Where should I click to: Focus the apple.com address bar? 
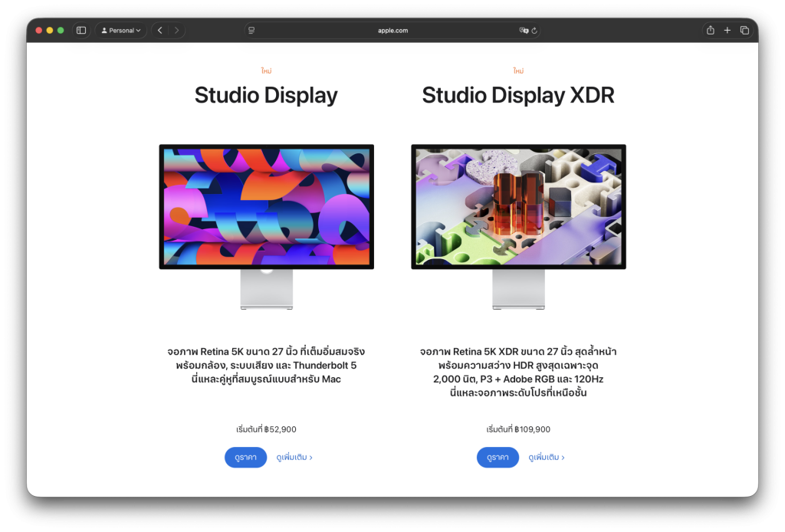click(x=392, y=31)
